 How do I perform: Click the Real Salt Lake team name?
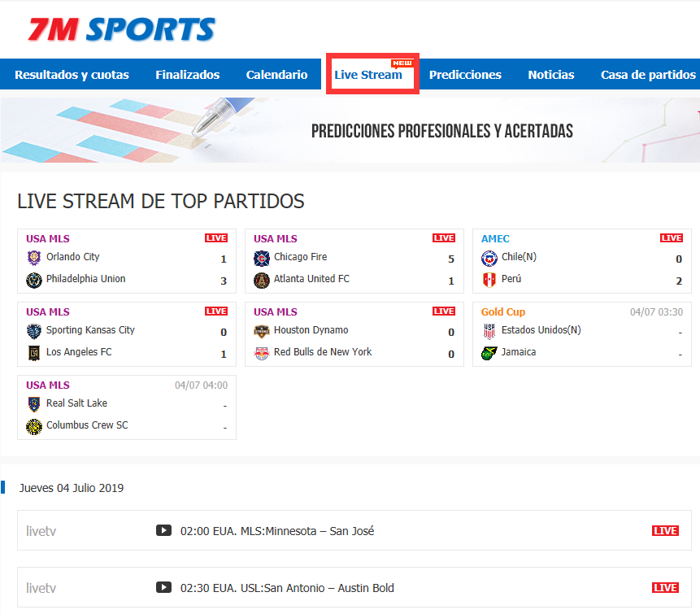pos(76,403)
